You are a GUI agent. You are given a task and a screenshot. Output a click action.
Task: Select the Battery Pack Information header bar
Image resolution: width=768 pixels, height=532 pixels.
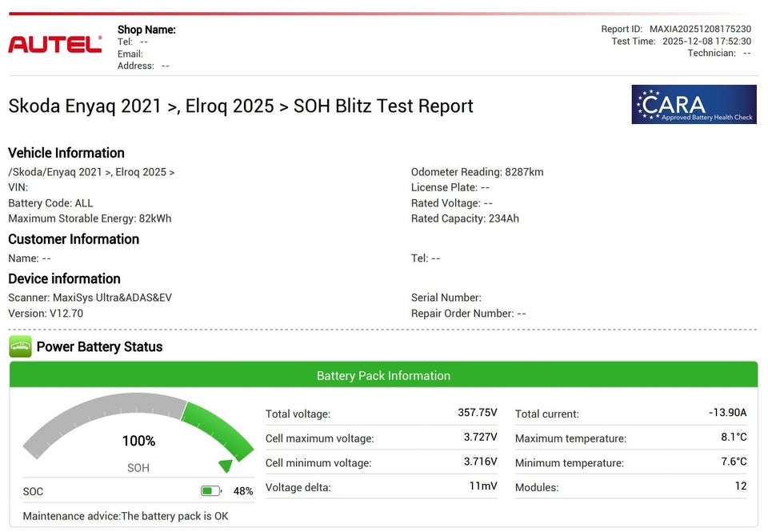383,375
